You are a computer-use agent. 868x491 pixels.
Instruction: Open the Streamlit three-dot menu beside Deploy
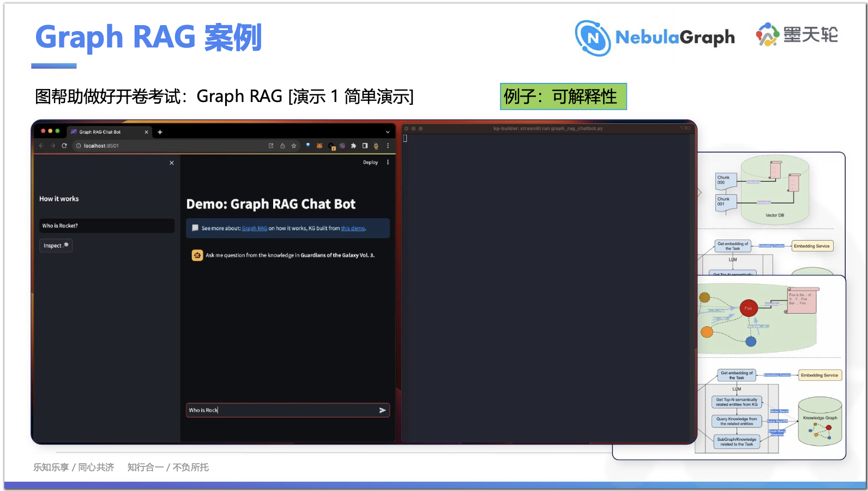388,163
